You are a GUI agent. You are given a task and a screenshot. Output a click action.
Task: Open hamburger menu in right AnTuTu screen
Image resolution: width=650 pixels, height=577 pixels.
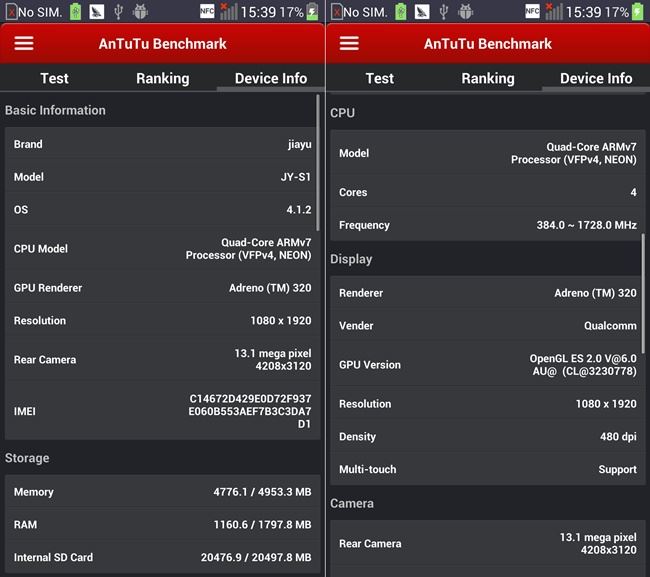349,43
